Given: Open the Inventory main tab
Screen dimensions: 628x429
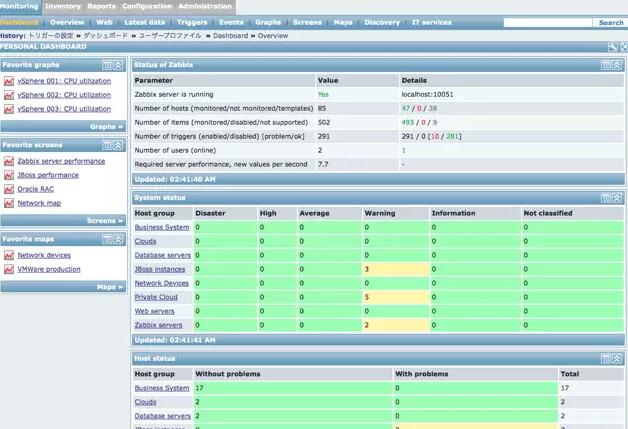Looking at the screenshot, I should coord(63,6).
